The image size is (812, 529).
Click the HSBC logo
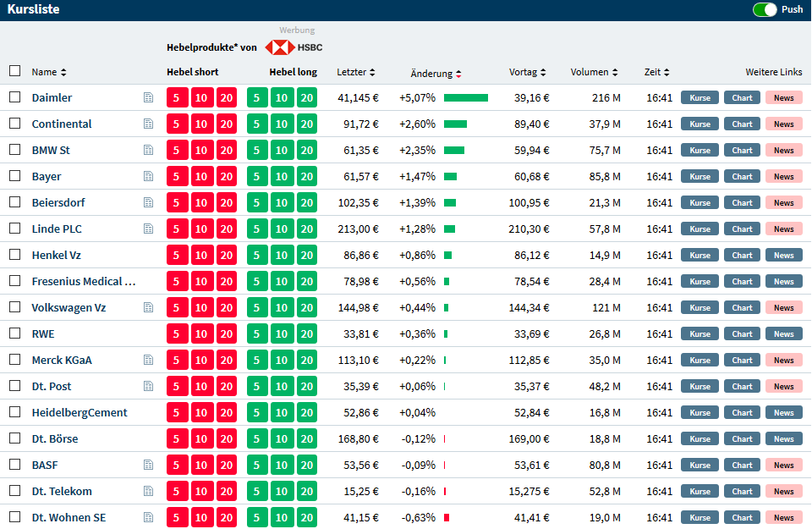point(294,47)
